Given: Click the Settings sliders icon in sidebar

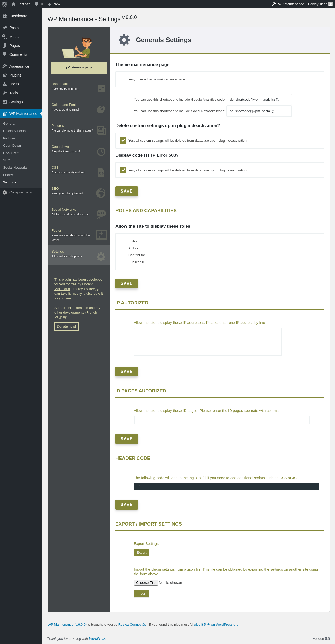Looking at the screenshot, I should coord(5,102).
